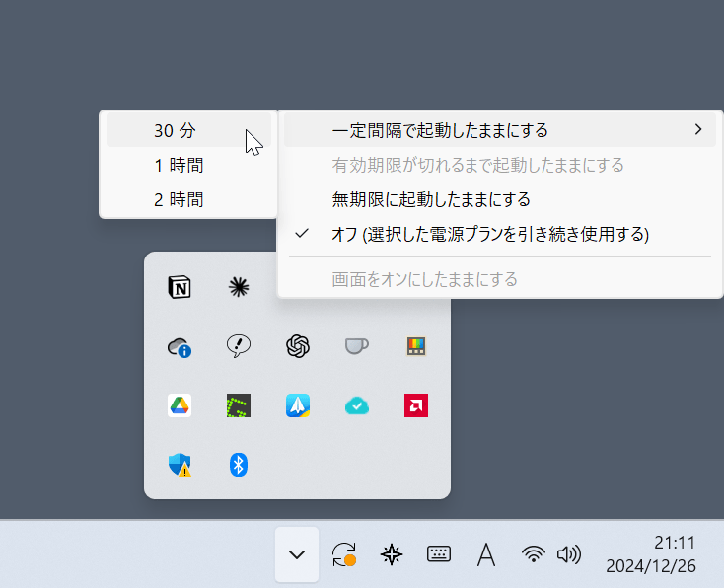Click the Wi-Fi network icon in taskbar

pos(534,554)
